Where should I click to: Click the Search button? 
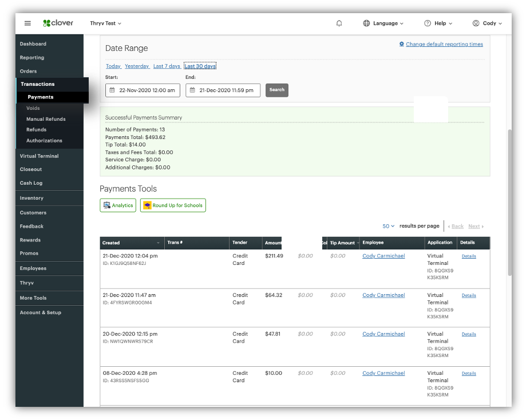click(277, 90)
